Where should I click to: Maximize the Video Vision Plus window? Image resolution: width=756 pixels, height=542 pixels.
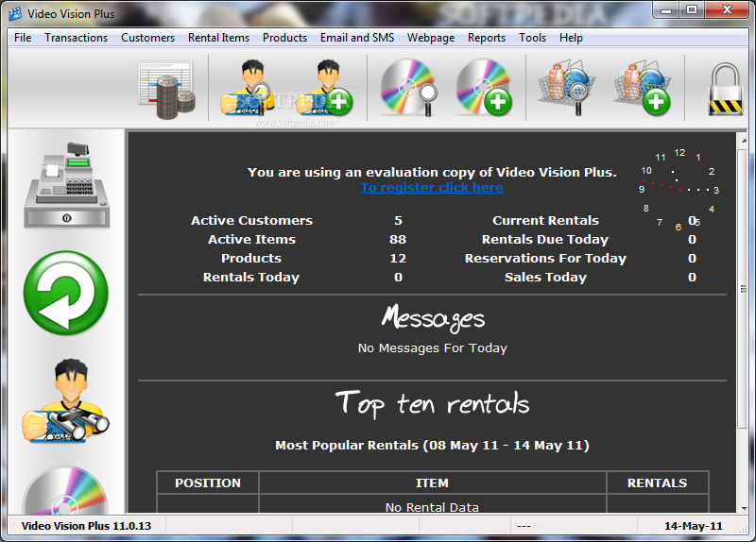(692, 10)
